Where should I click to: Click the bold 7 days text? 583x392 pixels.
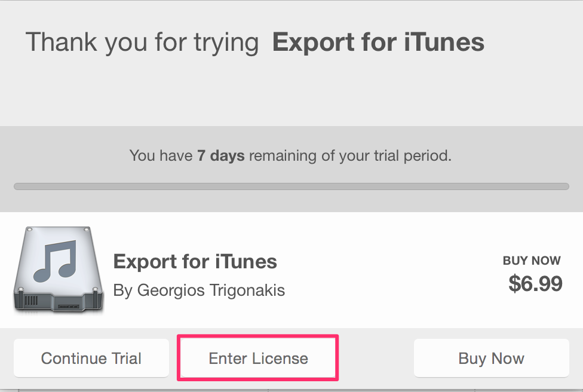(x=221, y=155)
